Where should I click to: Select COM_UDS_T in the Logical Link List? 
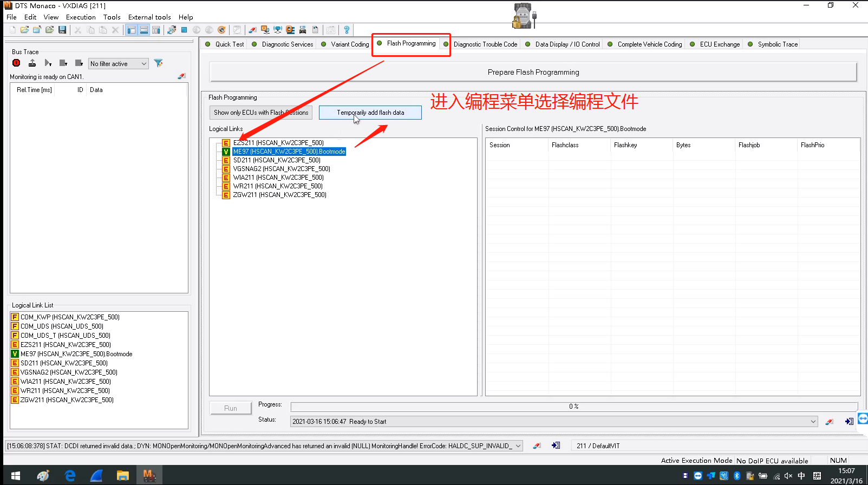point(66,336)
